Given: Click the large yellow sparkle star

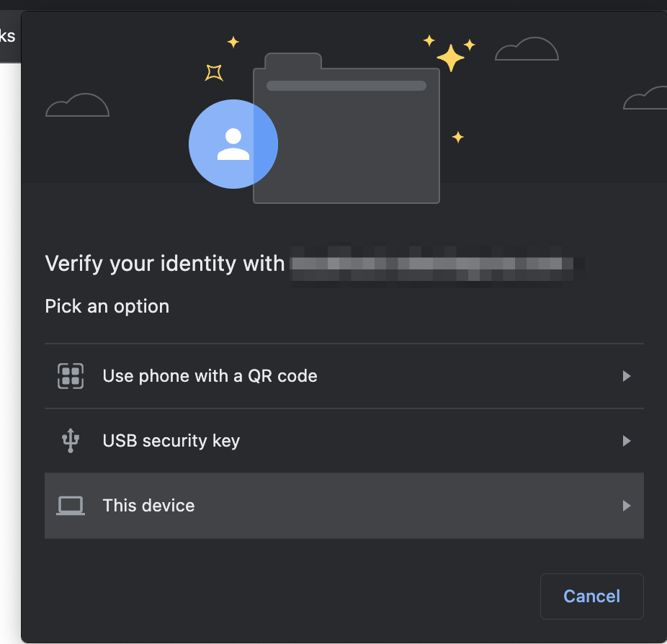Looking at the screenshot, I should pyautogui.click(x=451, y=58).
